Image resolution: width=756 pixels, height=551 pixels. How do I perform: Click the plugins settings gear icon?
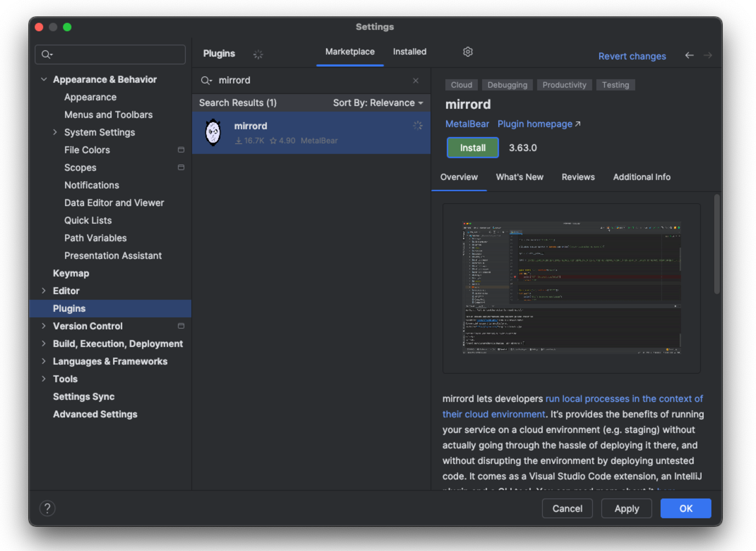(467, 52)
